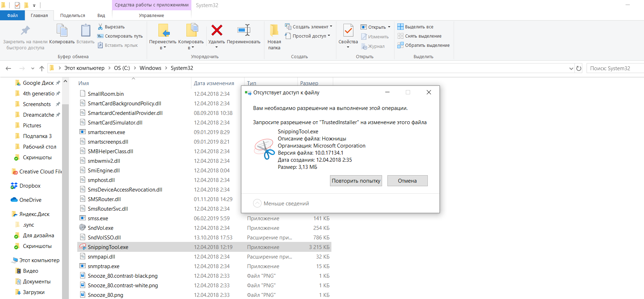Open recent locations dropdown arrow
This screenshot has width=644, height=299.
33,68
